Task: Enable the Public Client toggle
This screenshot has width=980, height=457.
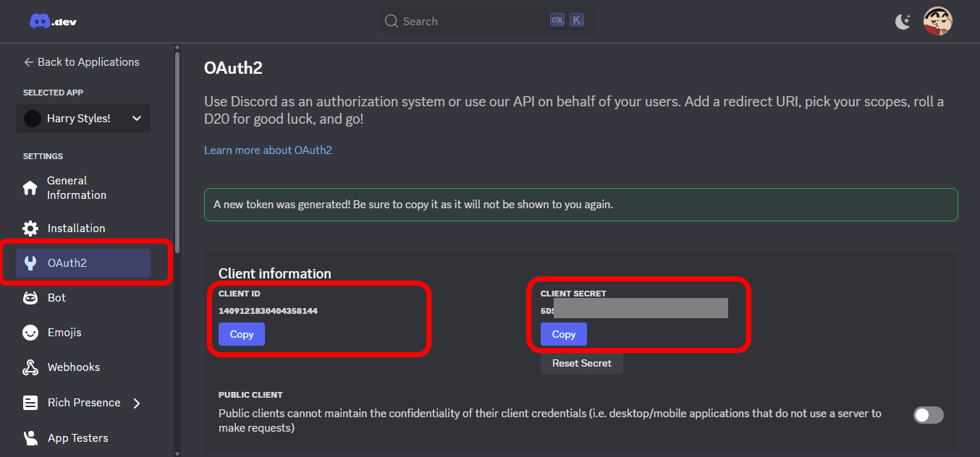Action: pyautogui.click(x=929, y=415)
